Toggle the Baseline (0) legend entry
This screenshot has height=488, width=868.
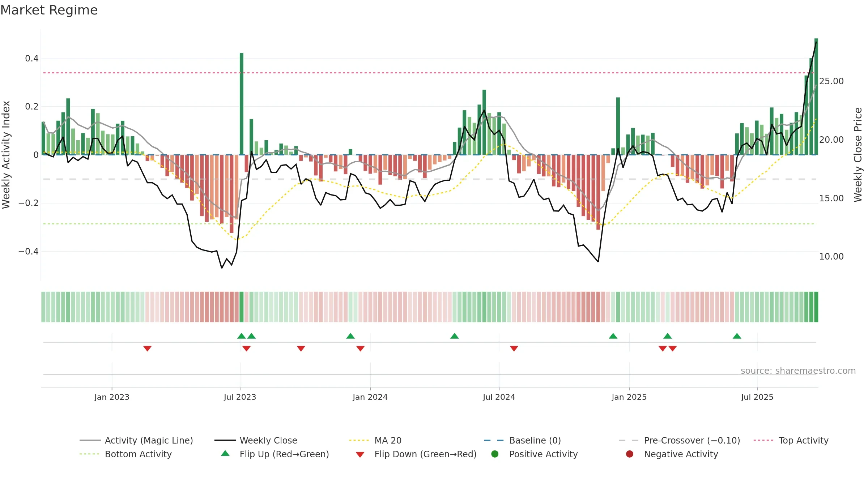[522, 440]
